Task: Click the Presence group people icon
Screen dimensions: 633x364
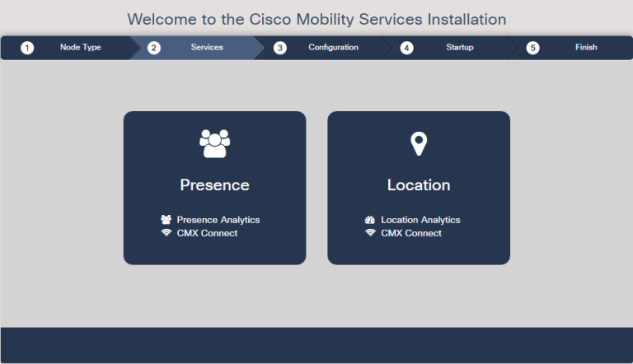Action: point(215,143)
